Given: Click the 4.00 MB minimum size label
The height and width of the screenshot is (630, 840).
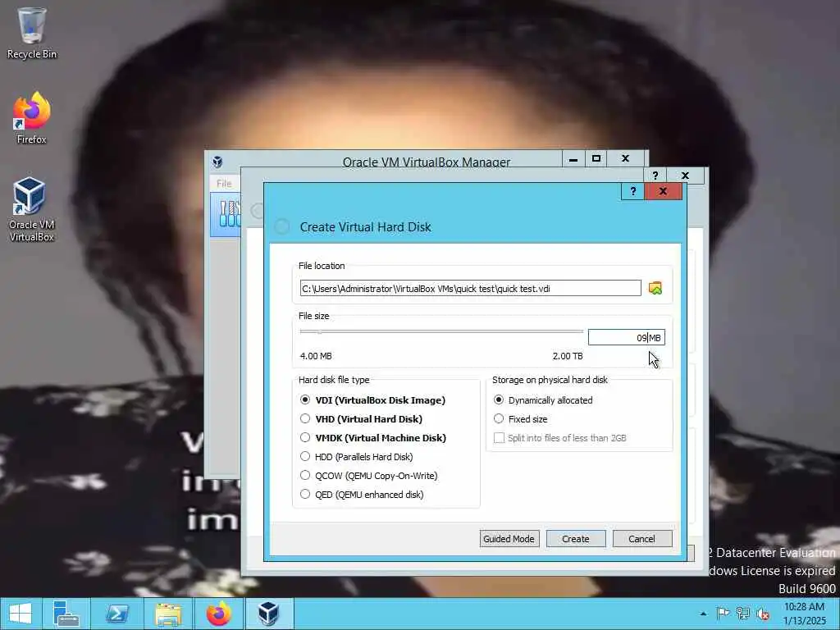Looking at the screenshot, I should coord(316,356).
